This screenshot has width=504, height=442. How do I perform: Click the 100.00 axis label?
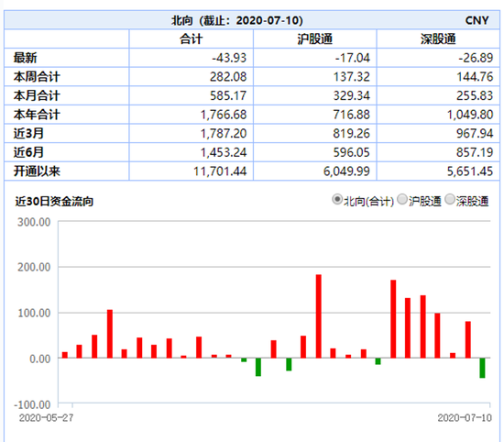point(34,313)
